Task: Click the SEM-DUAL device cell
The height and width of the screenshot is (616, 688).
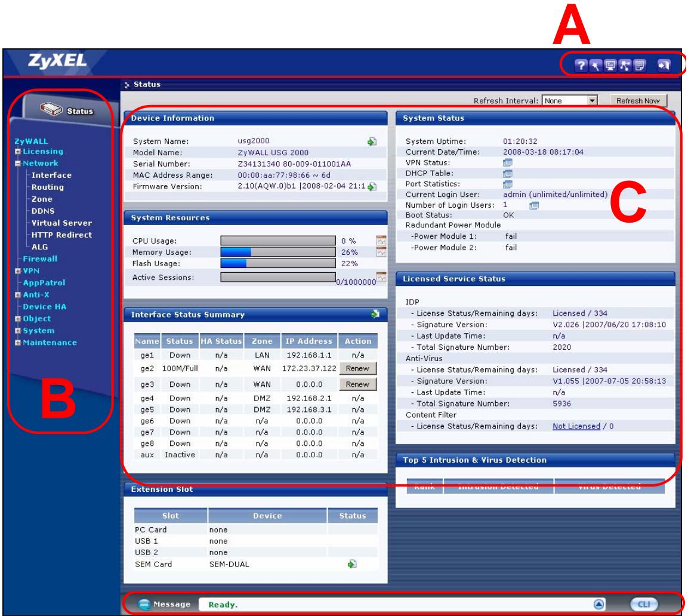Action: click(x=229, y=563)
